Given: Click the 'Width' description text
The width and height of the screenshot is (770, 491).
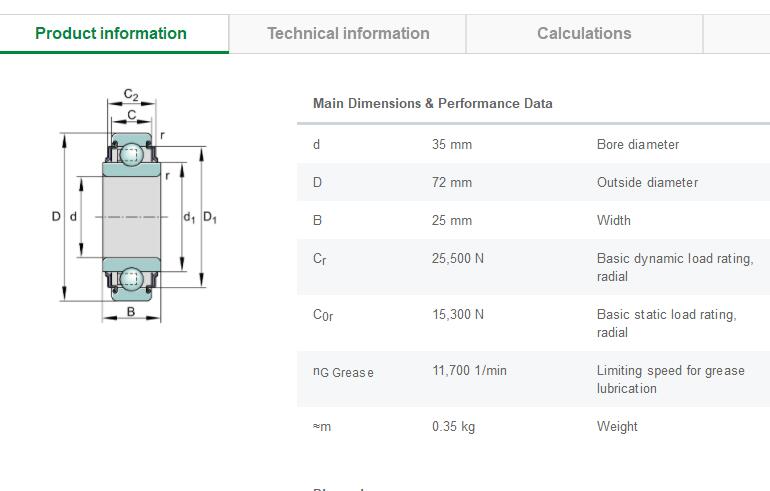Looking at the screenshot, I should click(613, 220).
